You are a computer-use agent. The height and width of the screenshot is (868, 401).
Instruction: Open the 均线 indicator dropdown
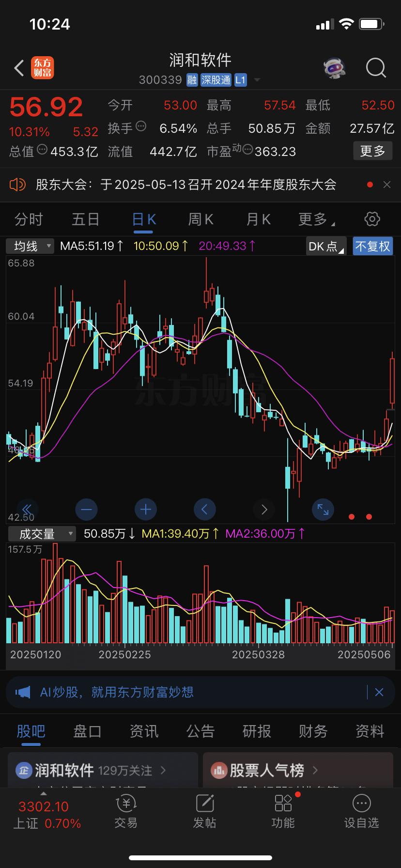[x=30, y=246]
